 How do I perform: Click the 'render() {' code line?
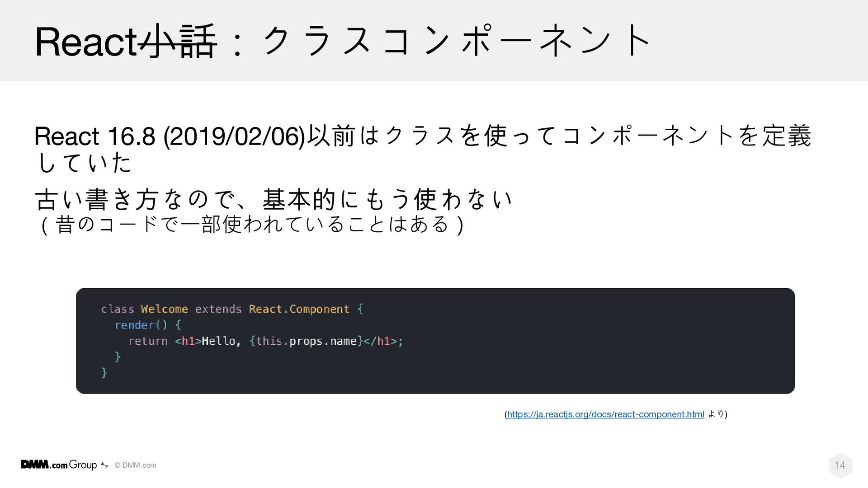148,325
